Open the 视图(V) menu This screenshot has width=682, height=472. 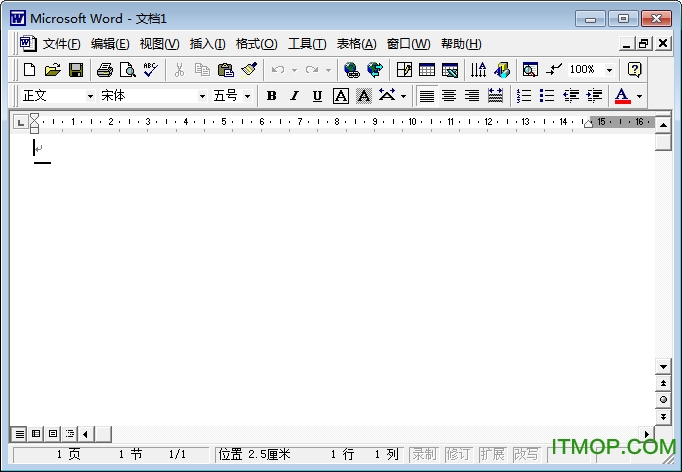159,44
